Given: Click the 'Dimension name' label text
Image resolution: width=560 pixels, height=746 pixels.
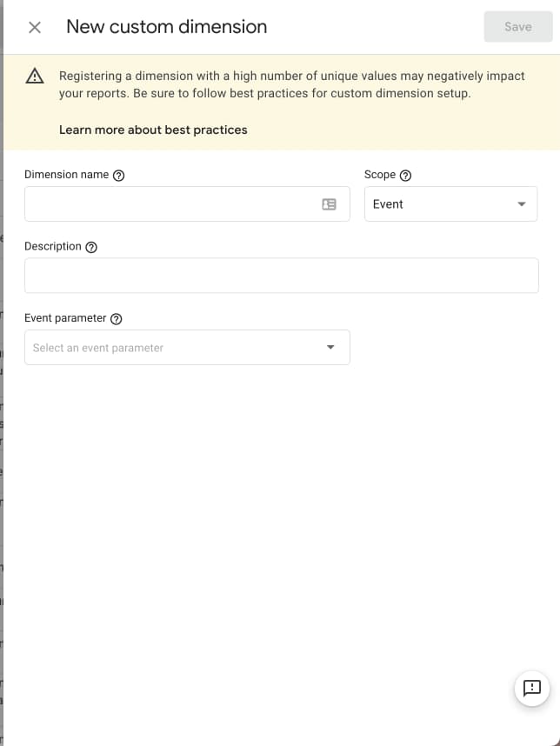Looking at the screenshot, I should pyautogui.click(x=66, y=175).
